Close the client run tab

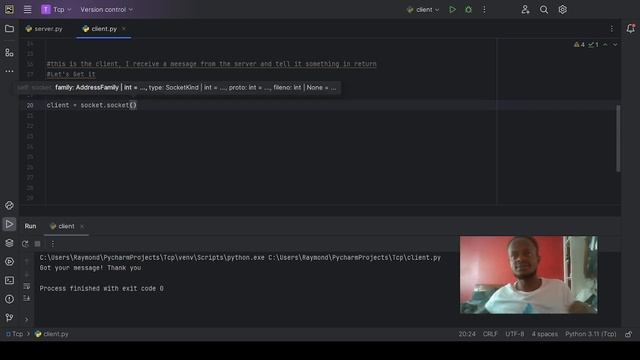82,226
